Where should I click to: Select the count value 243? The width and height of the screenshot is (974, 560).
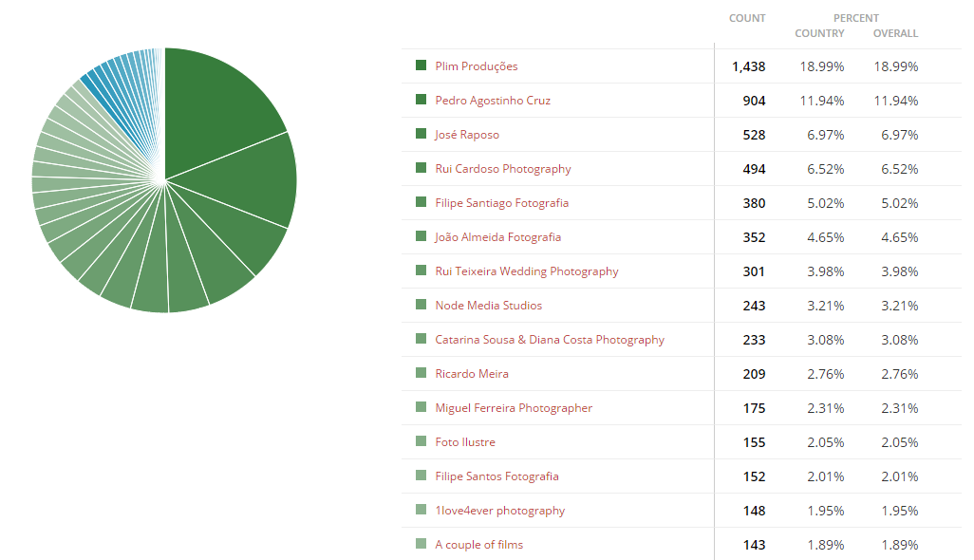pyautogui.click(x=754, y=306)
